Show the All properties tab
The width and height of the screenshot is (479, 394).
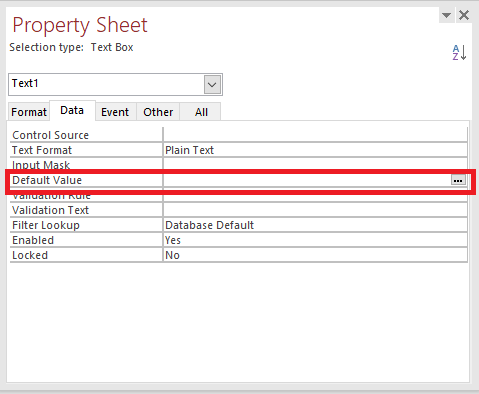pos(201,112)
